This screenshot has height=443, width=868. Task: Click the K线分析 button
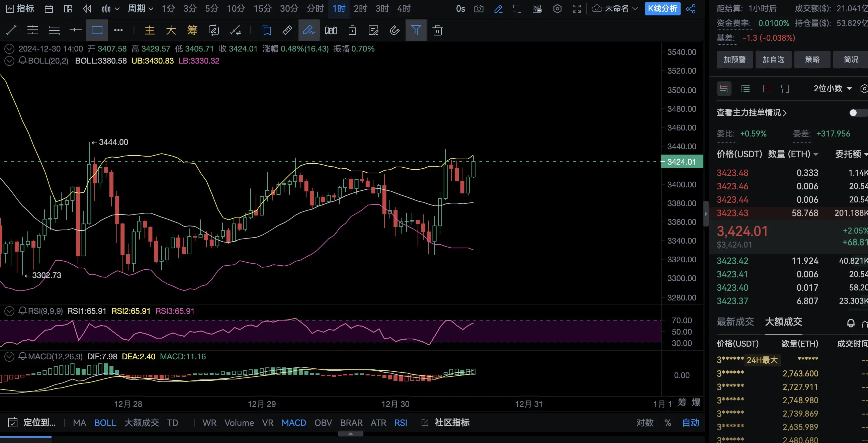pyautogui.click(x=663, y=9)
